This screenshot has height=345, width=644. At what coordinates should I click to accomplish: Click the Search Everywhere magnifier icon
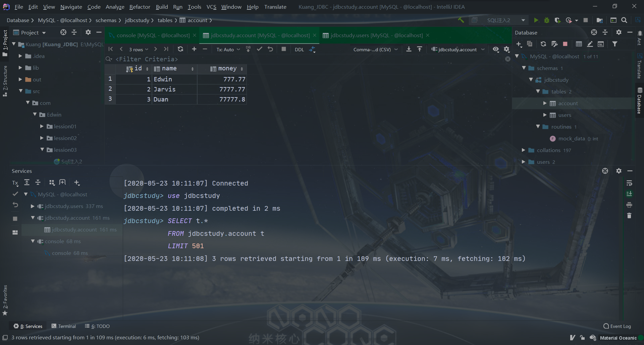(624, 20)
